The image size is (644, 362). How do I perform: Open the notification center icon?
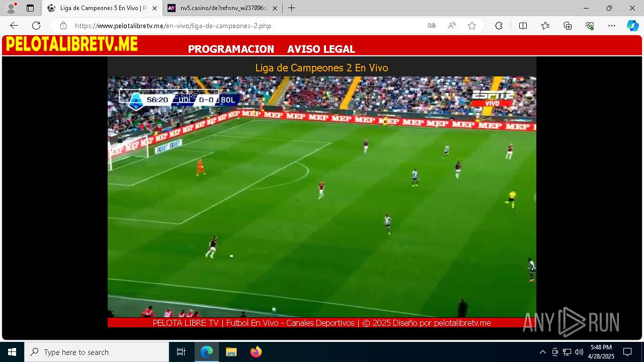627,352
